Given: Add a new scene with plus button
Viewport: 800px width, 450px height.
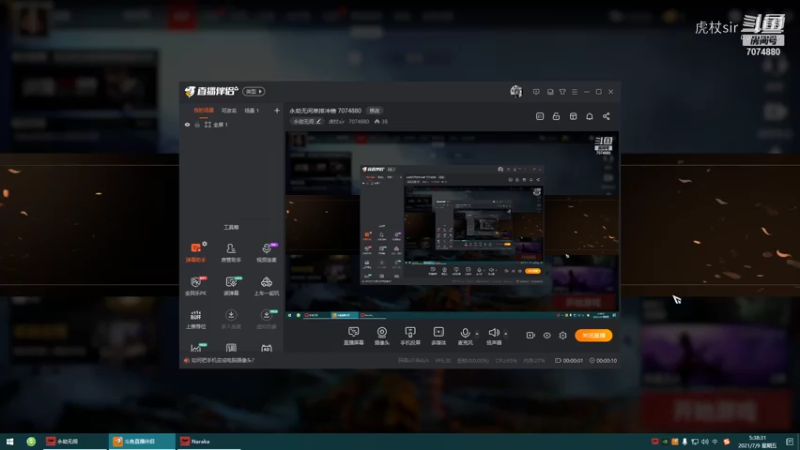Looking at the screenshot, I should coord(277,110).
